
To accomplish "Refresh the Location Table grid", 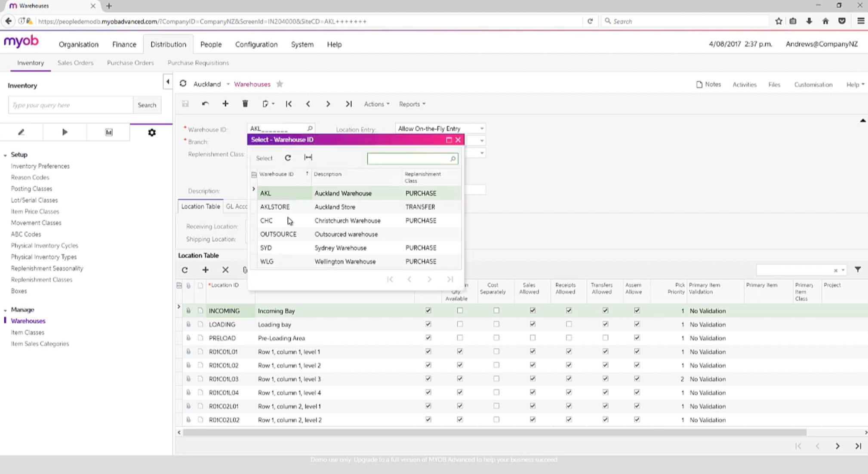I will click(185, 270).
